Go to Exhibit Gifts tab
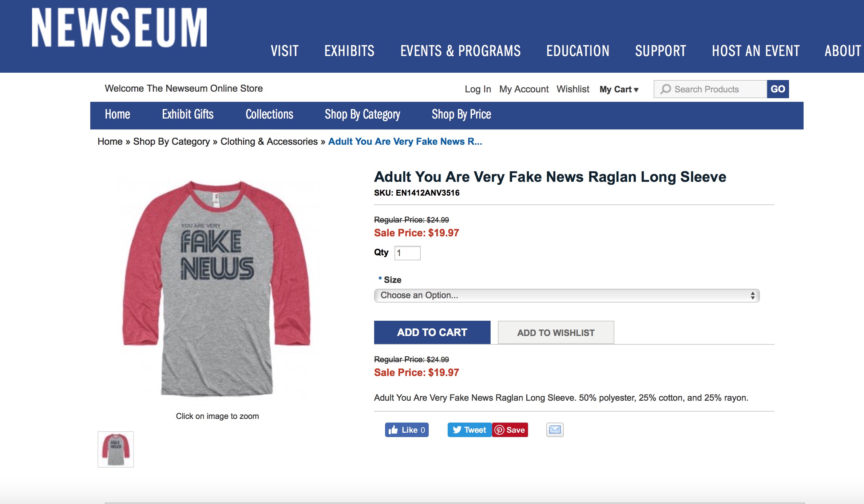The image size is (864, 504). click(x=187, y=115)
